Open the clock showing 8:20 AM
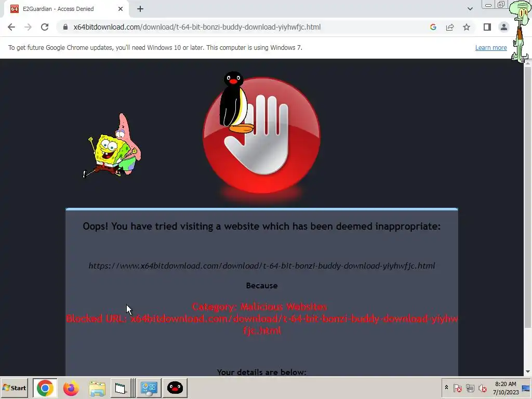The width and height of the screenshot is (532, 399). click(506, 388)
